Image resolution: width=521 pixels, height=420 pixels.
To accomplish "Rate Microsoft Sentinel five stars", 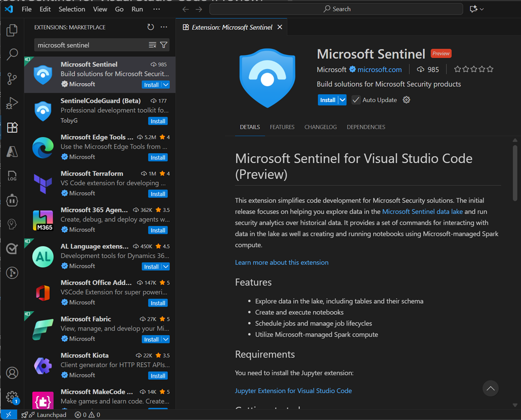I will pos(489,69).
